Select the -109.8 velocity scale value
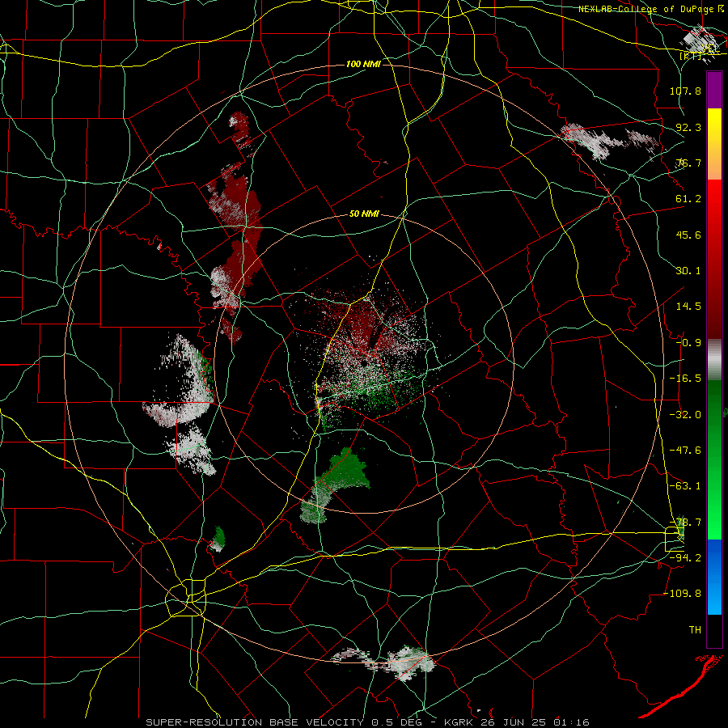The image size is (728, 728). (683, 594)
